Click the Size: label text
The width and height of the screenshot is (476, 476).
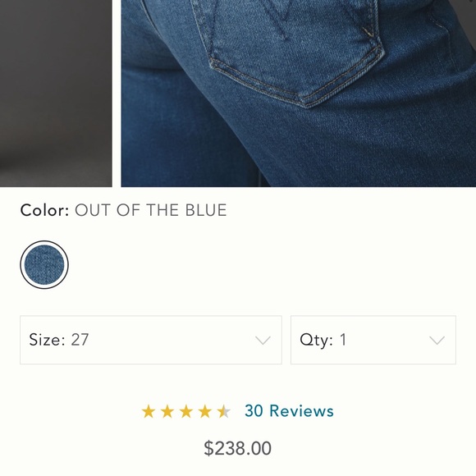[x=47, y=340]
